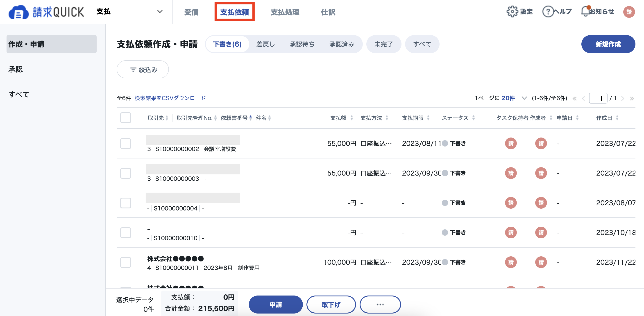Select the すべて filter tab at top
The image size is (644, 316).
click(422, 44)
